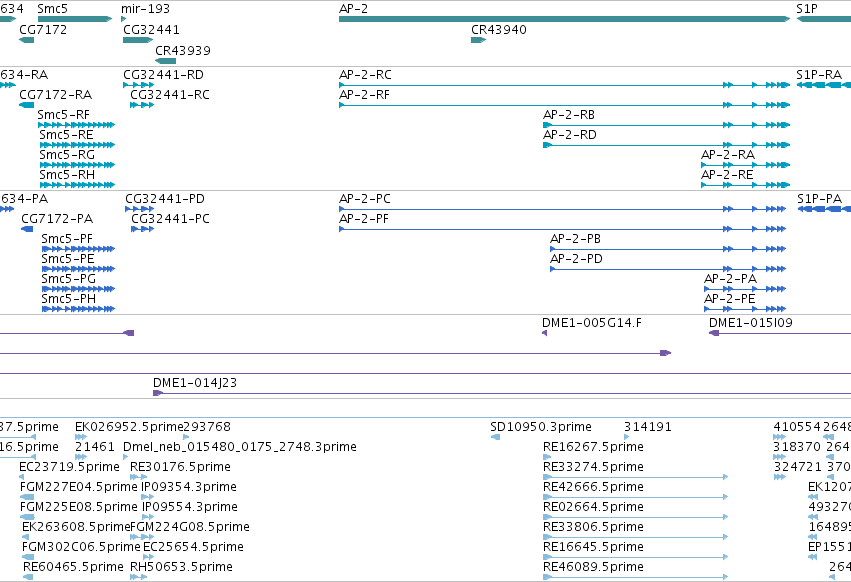Select protein Smc5-PH
The image size is (851, 582).
[79, 309]
